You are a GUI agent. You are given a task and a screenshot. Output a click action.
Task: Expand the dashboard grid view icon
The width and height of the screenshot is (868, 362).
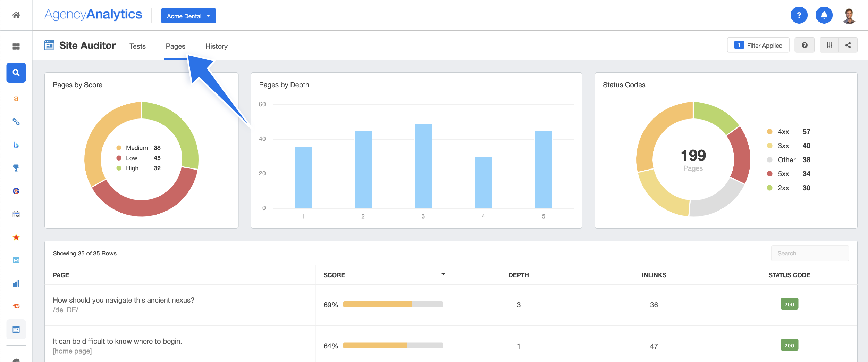(16, 46)
